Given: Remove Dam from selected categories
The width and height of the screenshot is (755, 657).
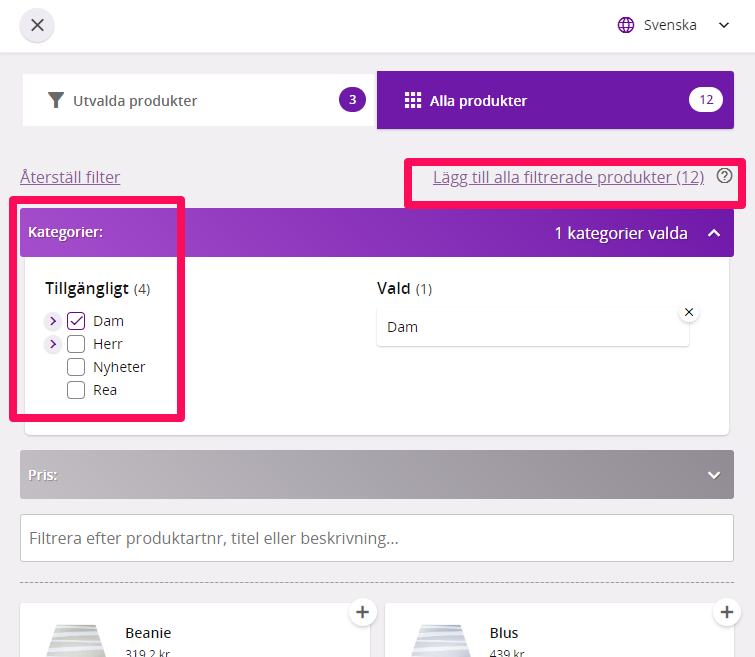Looking at the screenshot, I should tap(688, 312).
